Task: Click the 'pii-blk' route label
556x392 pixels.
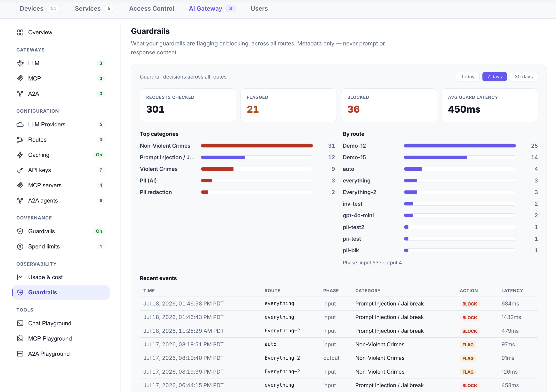Action: 351,250
